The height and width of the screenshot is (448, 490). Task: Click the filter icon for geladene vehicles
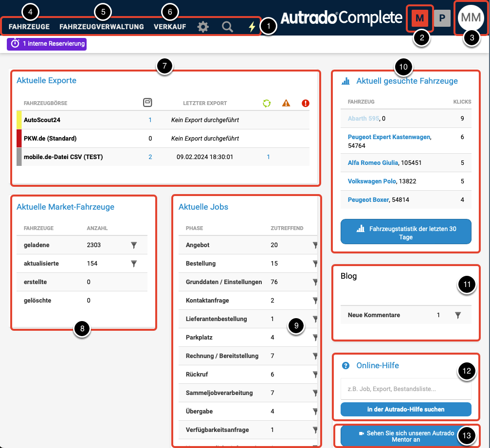(134, 245)
